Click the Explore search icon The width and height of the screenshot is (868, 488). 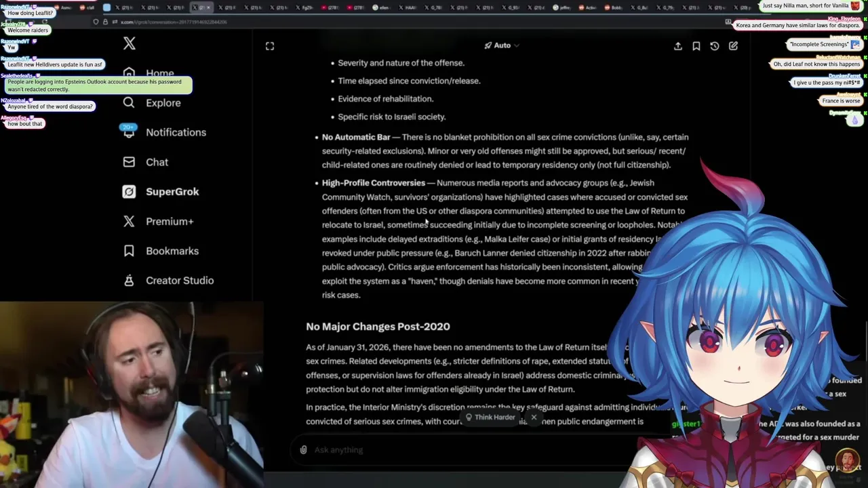(129, 102)
